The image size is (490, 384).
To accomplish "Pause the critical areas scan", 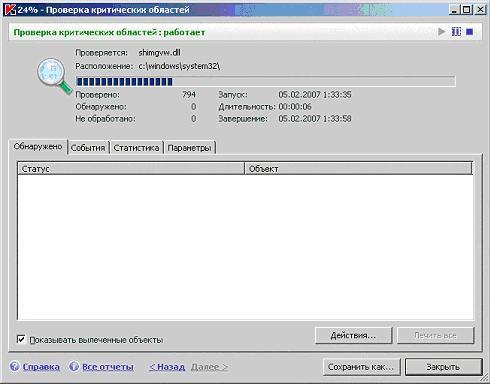I will click(x=456, y=32).
